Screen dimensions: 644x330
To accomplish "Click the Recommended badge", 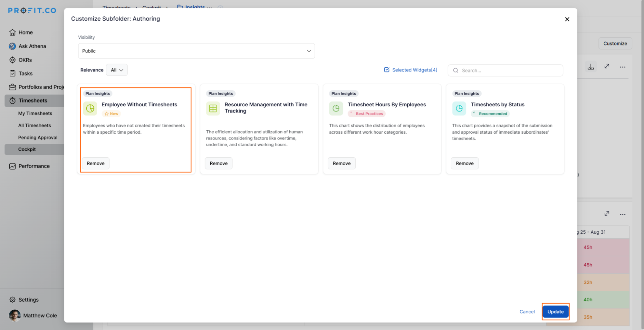I will [490, 114].
